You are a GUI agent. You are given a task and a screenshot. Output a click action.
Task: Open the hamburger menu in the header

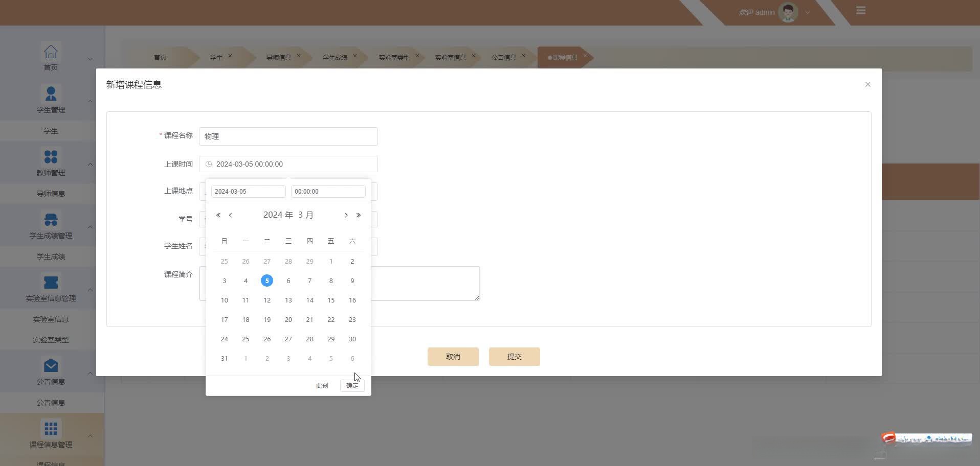point(861,10)
